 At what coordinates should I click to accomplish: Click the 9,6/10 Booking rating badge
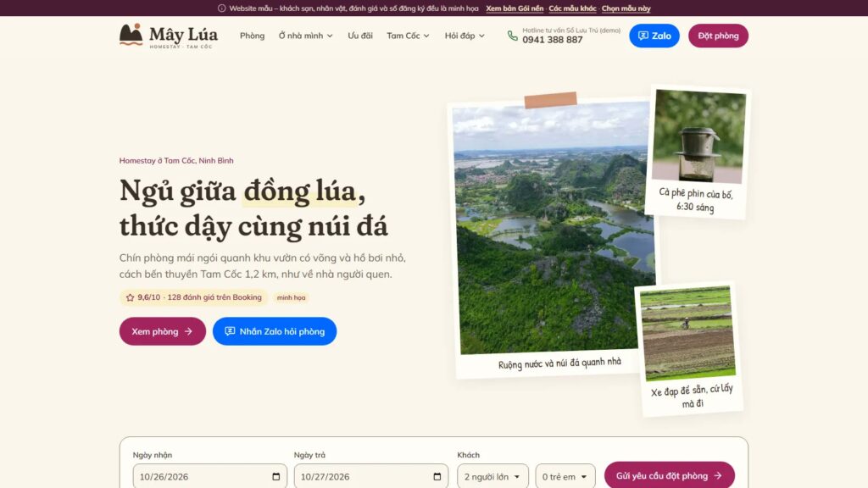point(194,297)
